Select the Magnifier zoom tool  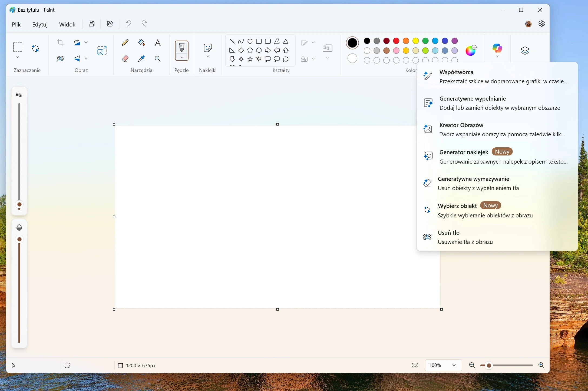tap(158, 59)
